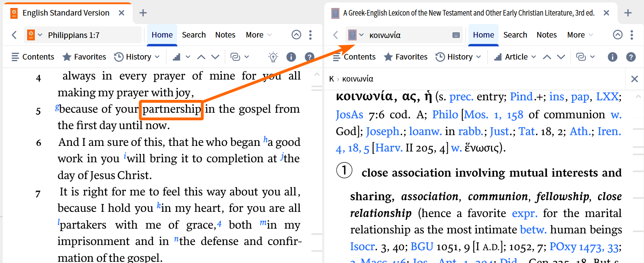The height and width of the screenshot is (263, 644).
Task: Open the Notes tab in Lexicon panel
Action: 546,35
